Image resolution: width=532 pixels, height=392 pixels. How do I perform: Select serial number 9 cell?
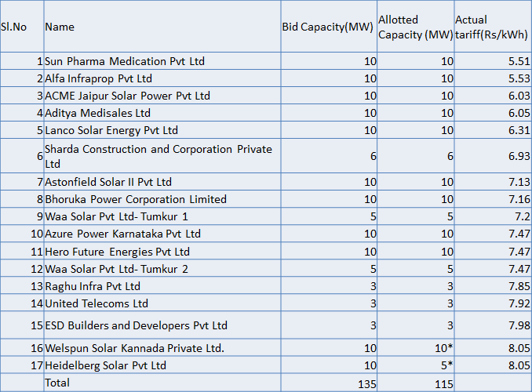tap(22, 216)
